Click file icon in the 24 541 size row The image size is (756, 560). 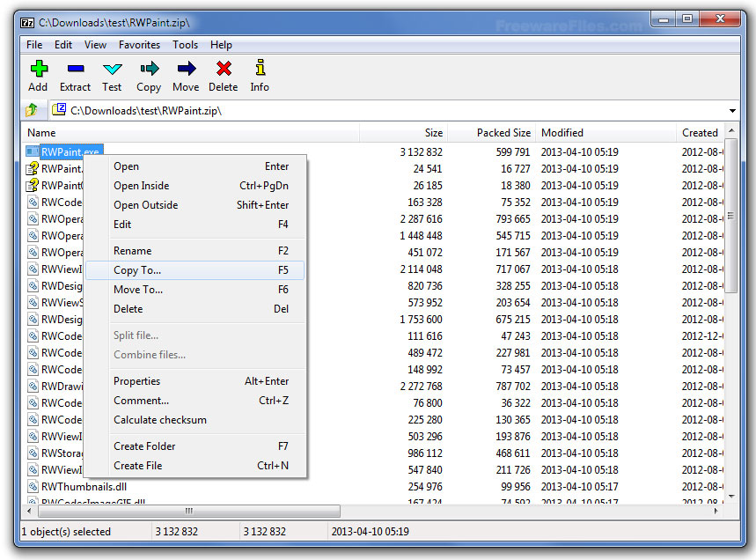[33, 168]
